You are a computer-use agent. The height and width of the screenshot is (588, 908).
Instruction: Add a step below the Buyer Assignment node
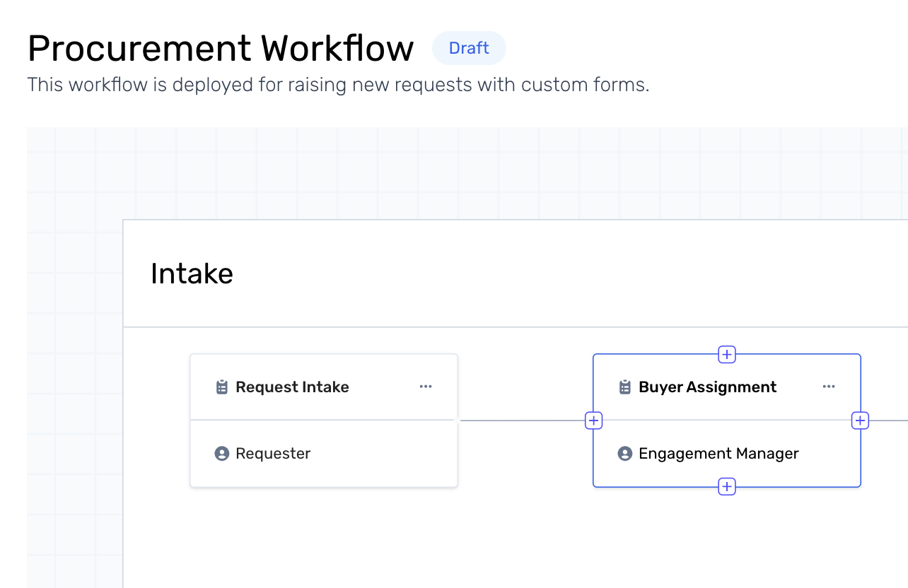point(727,487)
